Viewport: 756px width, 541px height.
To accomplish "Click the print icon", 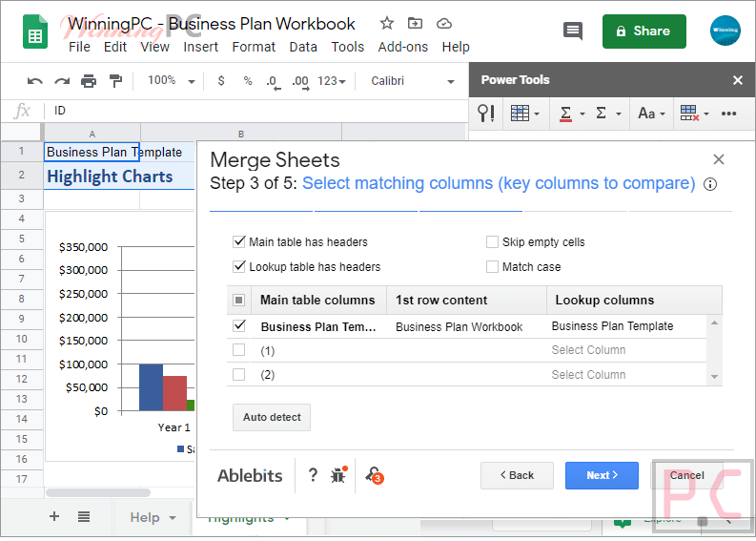I will pos(89,80).
